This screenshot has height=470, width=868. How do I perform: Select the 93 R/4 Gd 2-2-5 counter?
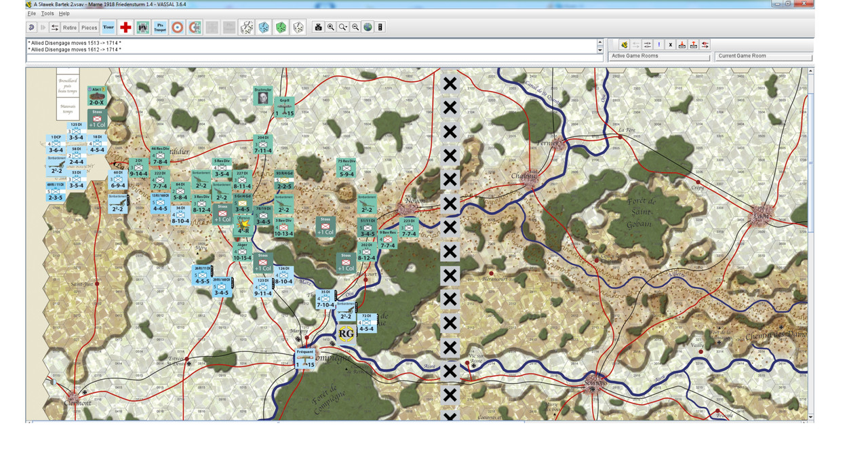[283, 180]
